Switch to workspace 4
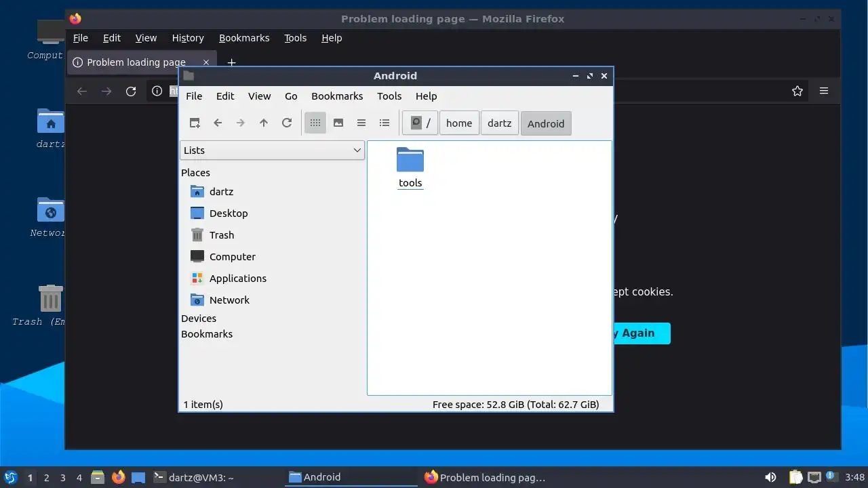The image size is (868, 488). coord(79,478)
